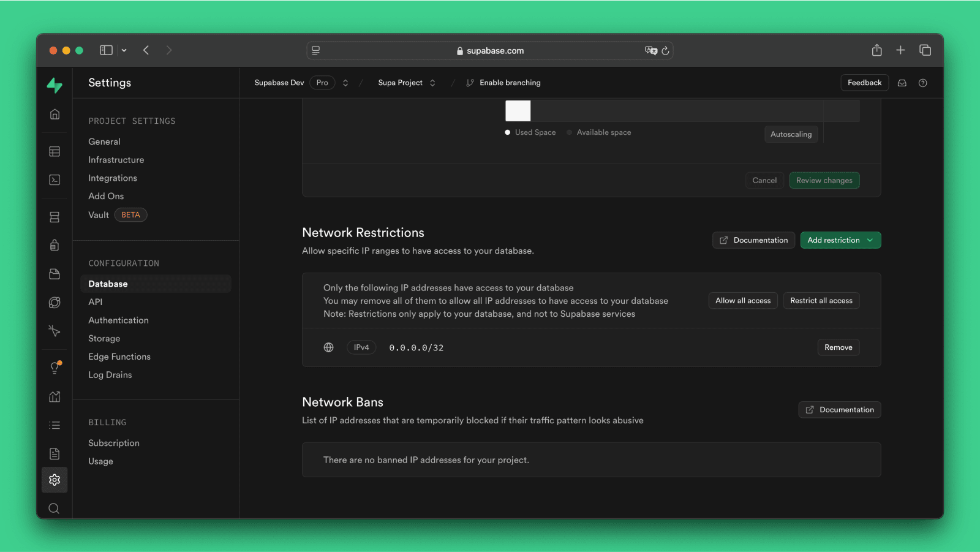Viewport: 980px width, 552px height.
Task: Open the notifications inbox icon
Action: point(902,83)
